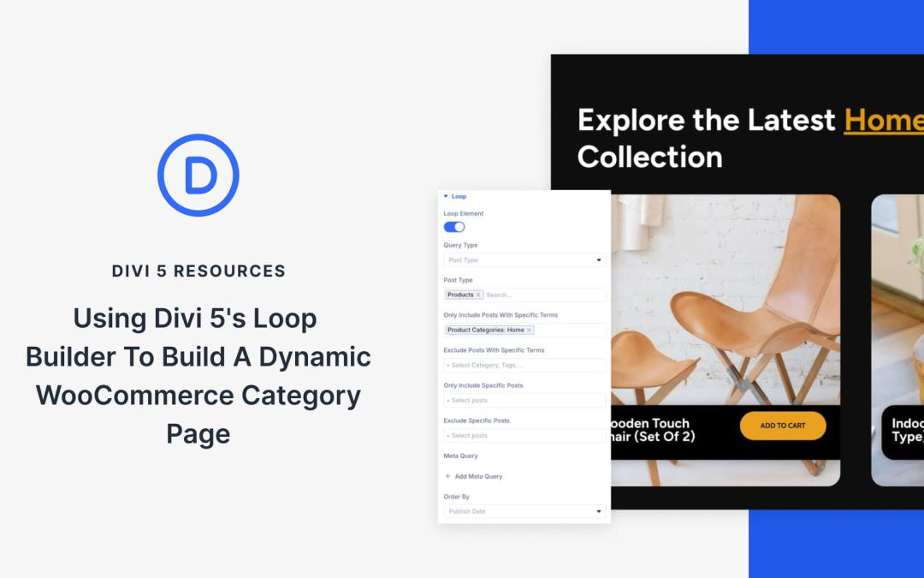Collapse the Loop section arrow
924x578 pixels.
[x=446, y=196]
